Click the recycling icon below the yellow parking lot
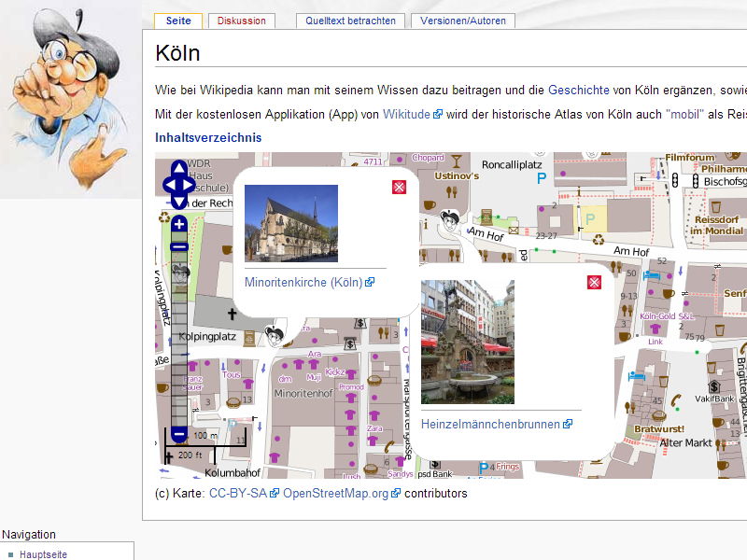Screen dimensions: 747x560 tap(599, 240)
